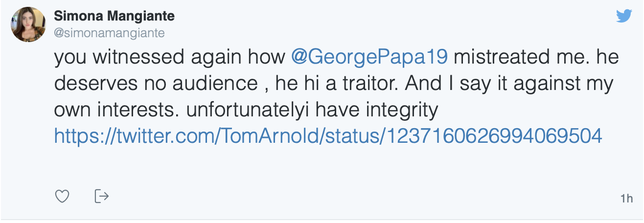Screen dimensions: 644x223
Task: Click the share tweet arrow icon
Action: pos(101,197)
